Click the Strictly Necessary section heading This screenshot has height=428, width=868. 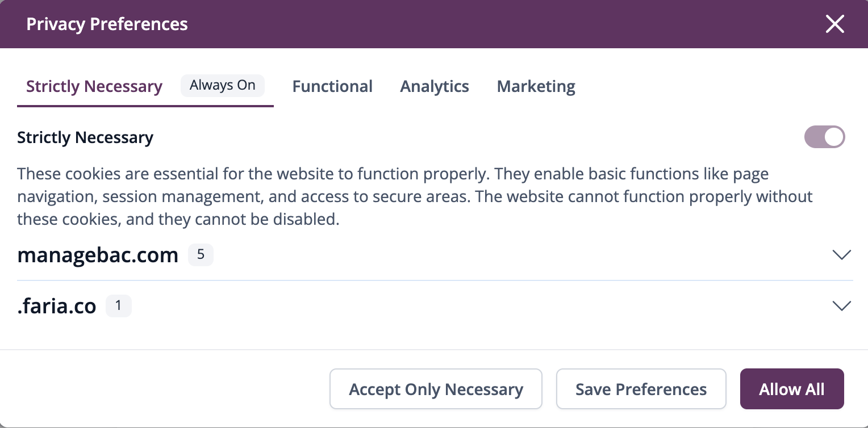click(85, 138)
